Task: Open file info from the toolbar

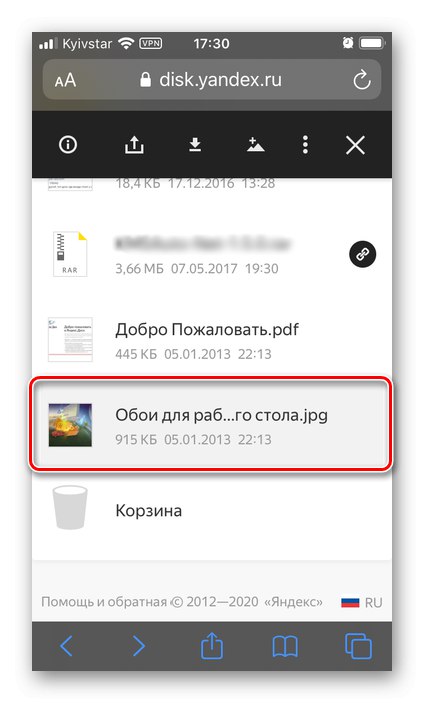Action: (68, 145)
